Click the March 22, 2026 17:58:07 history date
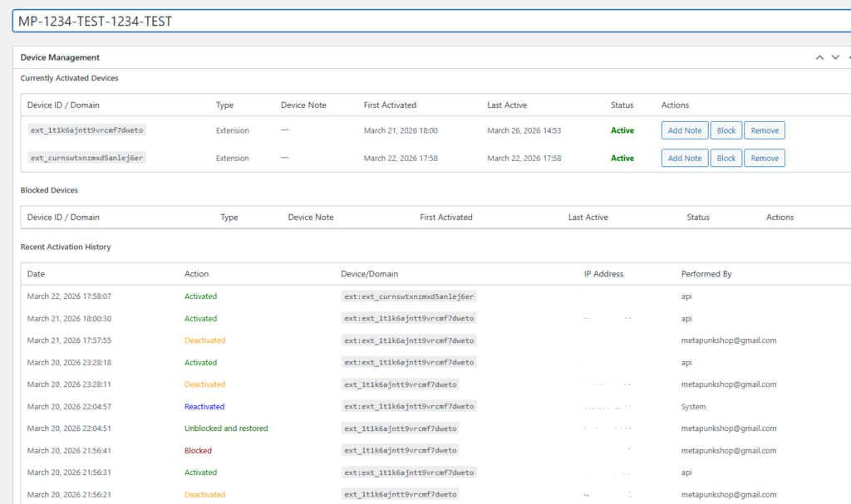Image resolution: width=851 pixels, height=504 pixels. point(69,296)
